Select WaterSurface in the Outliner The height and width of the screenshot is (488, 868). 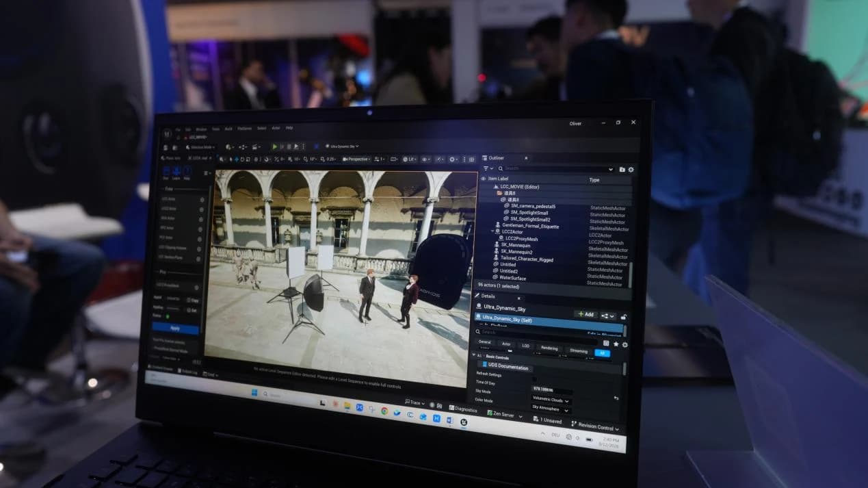point(513,278)
